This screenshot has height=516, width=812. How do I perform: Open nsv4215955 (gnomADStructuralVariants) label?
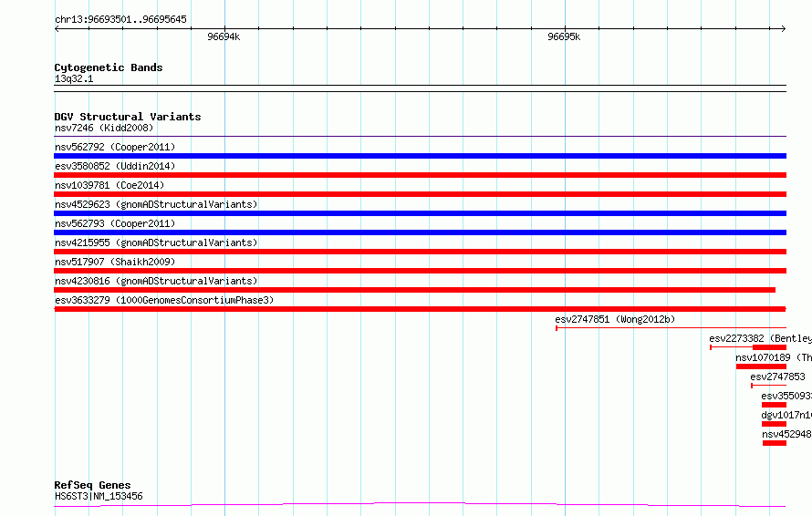point(156,243)
